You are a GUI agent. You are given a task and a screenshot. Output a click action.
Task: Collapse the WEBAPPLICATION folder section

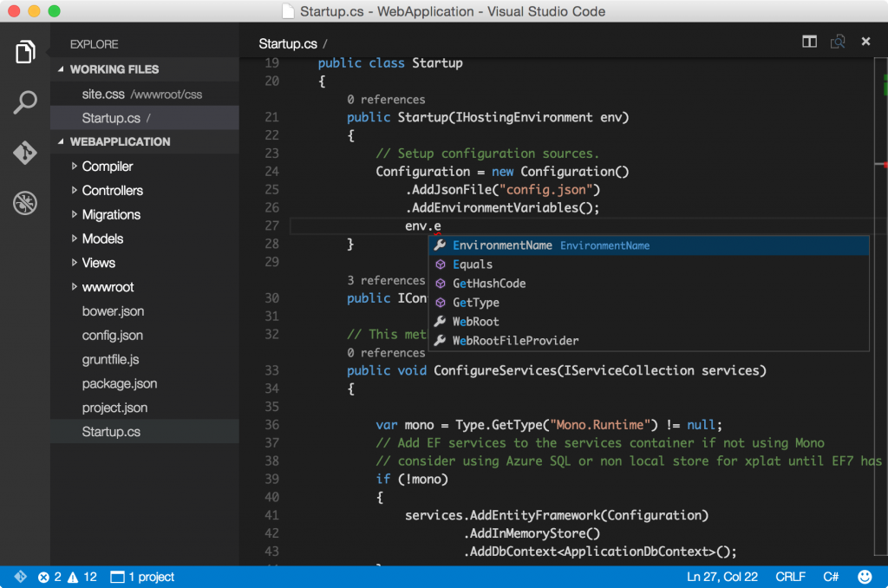61,141
